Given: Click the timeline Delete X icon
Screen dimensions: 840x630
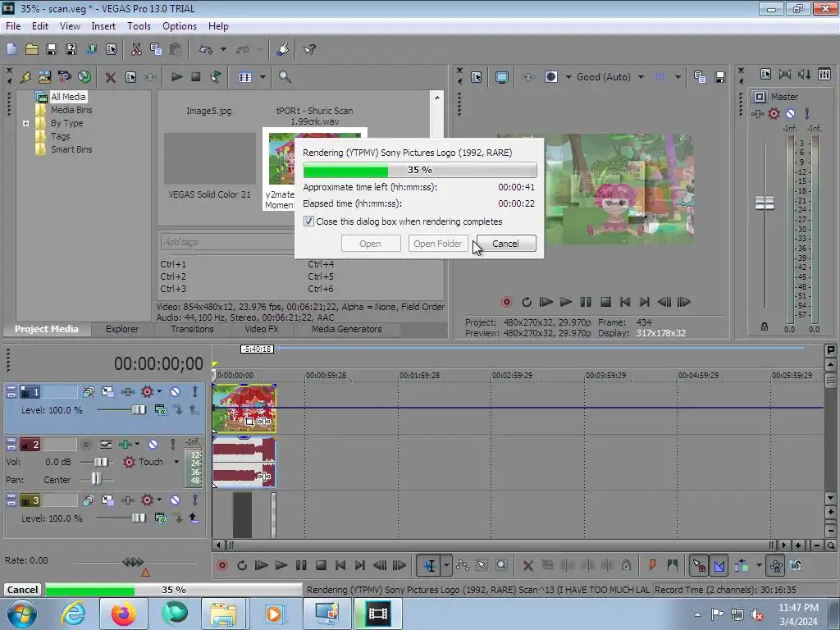Looking at the screenshot, I should 527,565.
